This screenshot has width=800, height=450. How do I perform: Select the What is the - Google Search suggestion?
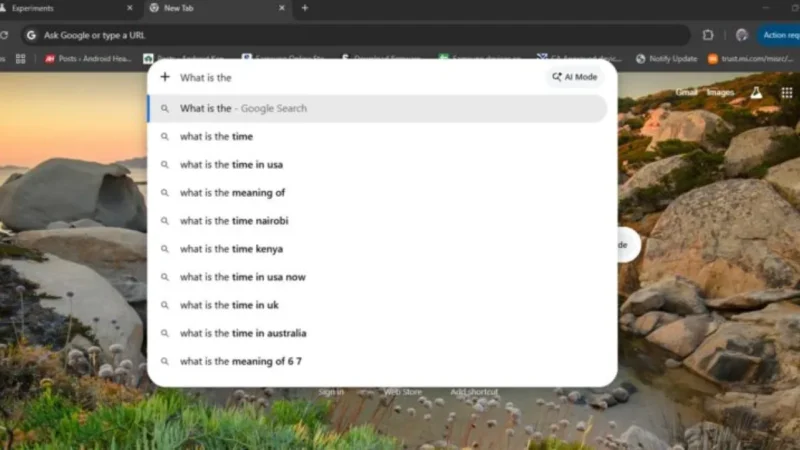378,108
